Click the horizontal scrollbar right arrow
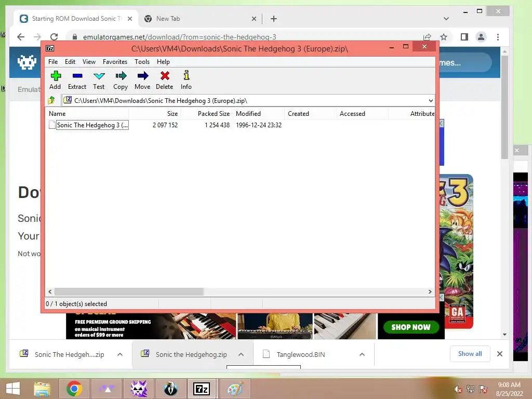The width and height of the screenshot is (532, 399). click(430, 292)
